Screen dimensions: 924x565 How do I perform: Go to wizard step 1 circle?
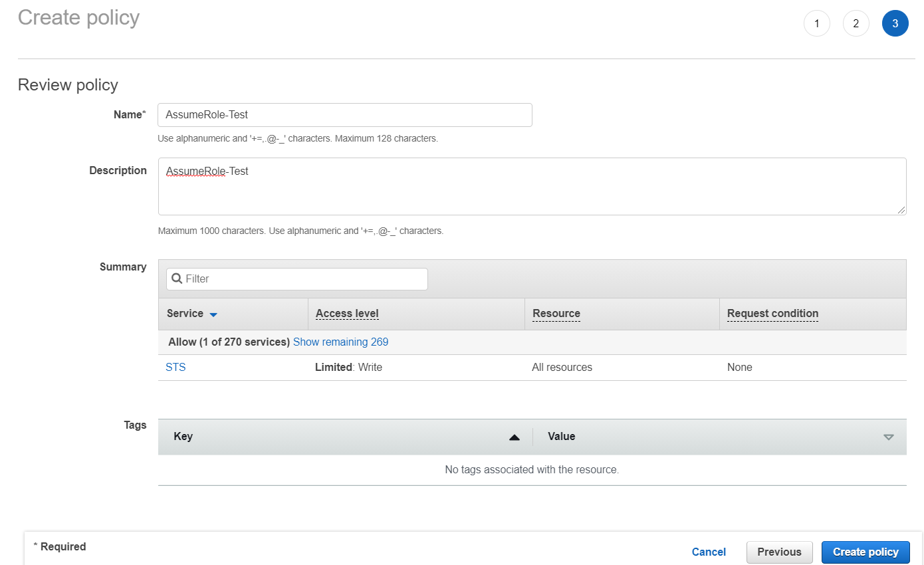tap(816, 24)
